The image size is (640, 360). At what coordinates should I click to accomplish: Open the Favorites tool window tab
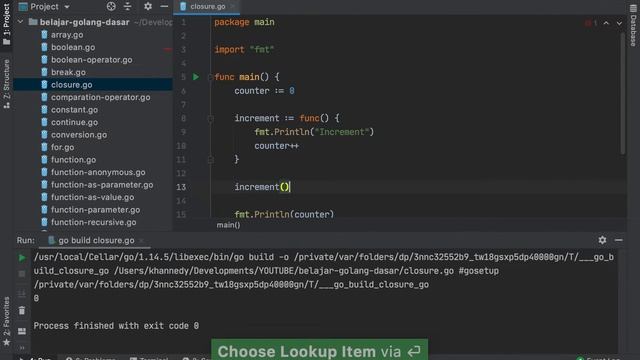click(6, 321)
